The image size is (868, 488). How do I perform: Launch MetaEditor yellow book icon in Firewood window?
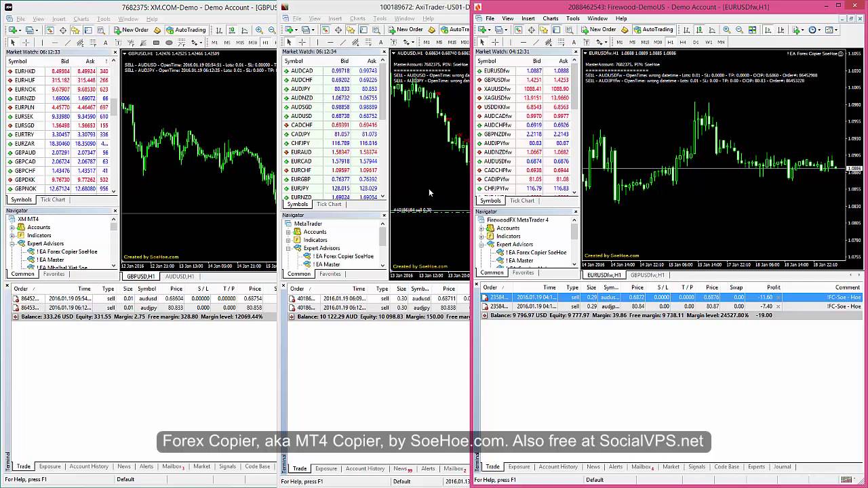[x=625, y=30]
